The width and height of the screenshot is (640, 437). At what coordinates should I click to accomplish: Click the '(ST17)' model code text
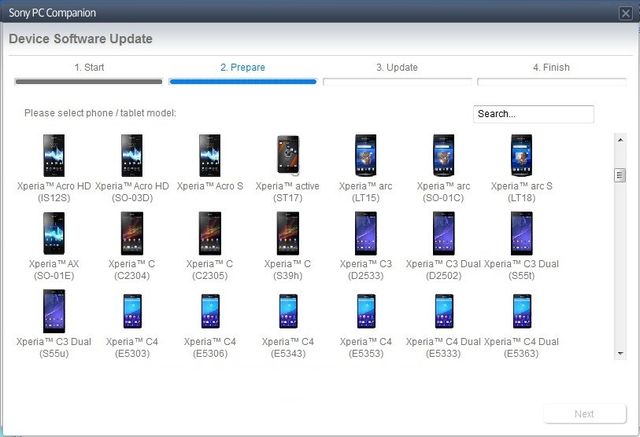288,198
